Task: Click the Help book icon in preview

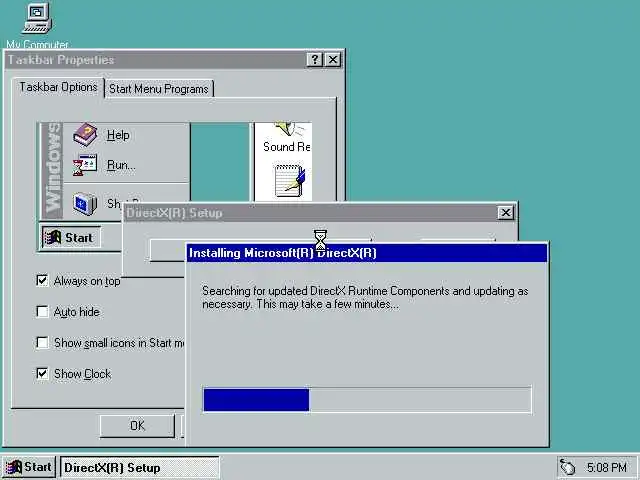Action: tap(85, 135)
